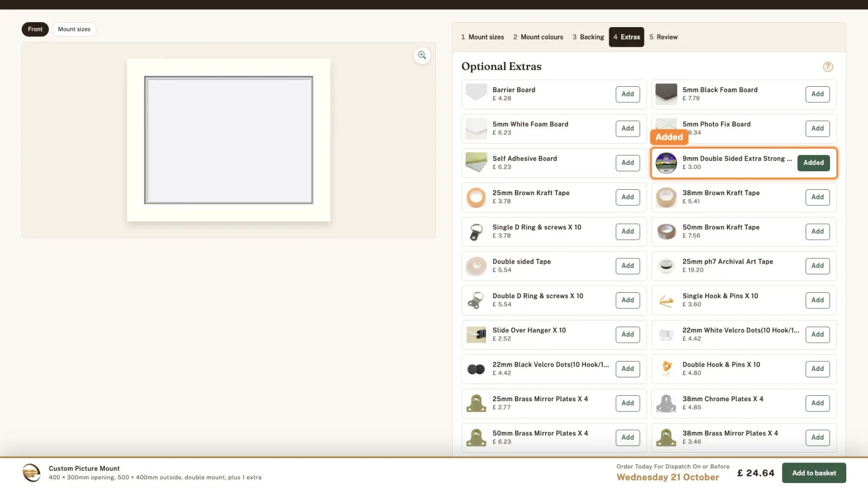The height and width of the screenshot is (488, 868).
Task: Click the 22mm Black Velcro Dots image
Action: pyautogui.click(x=476, y=369)
